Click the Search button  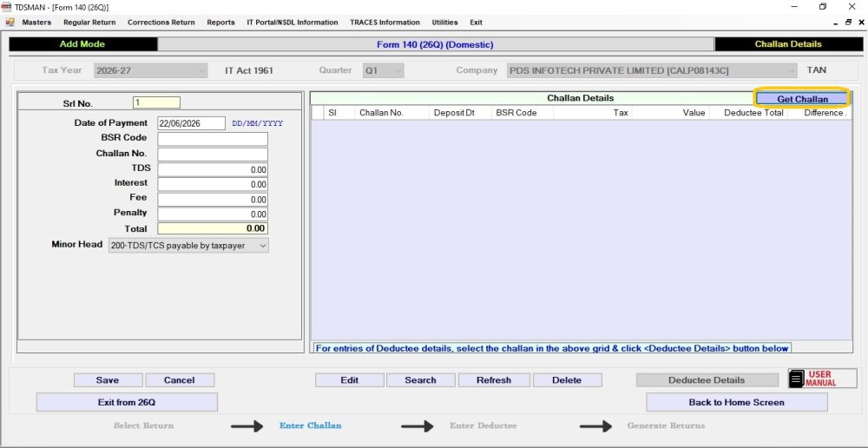coord(420,380)
